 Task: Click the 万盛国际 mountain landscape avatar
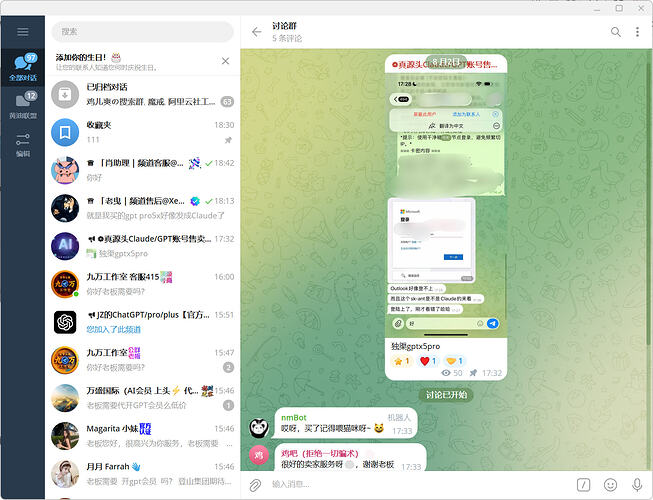point(65,398)
